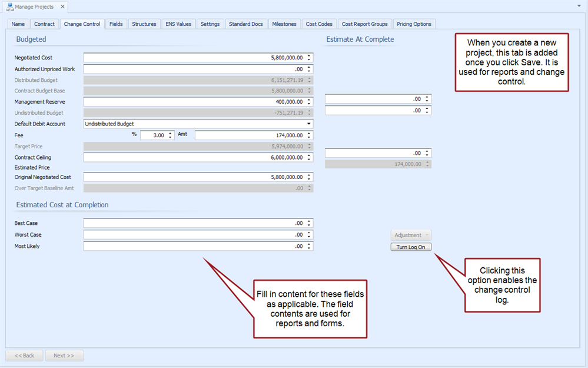This screenshot has width=588, height=368.
Task: Adjust the Fee percent spinner
Action: click(x=171, y=135)
